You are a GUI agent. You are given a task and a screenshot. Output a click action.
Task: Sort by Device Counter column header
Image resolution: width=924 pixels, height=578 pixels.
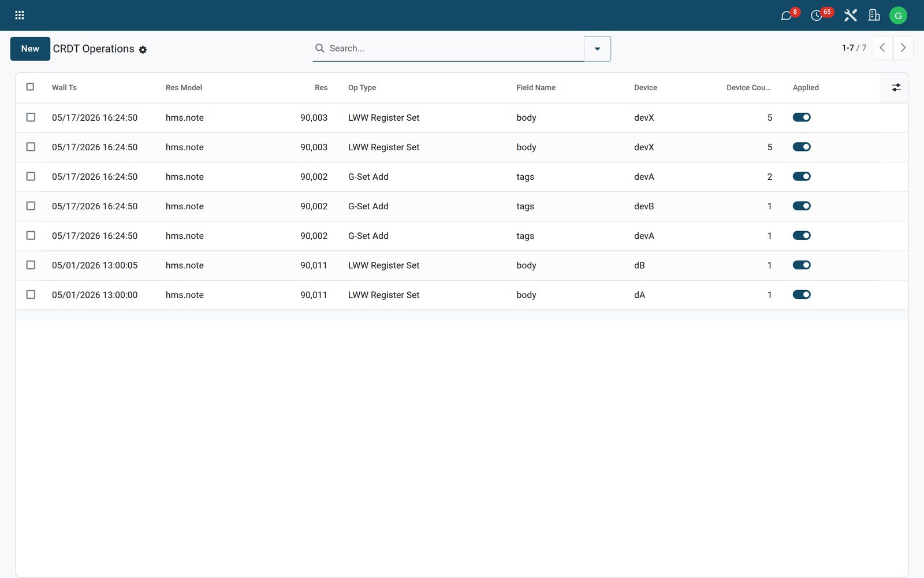[748, 88]
